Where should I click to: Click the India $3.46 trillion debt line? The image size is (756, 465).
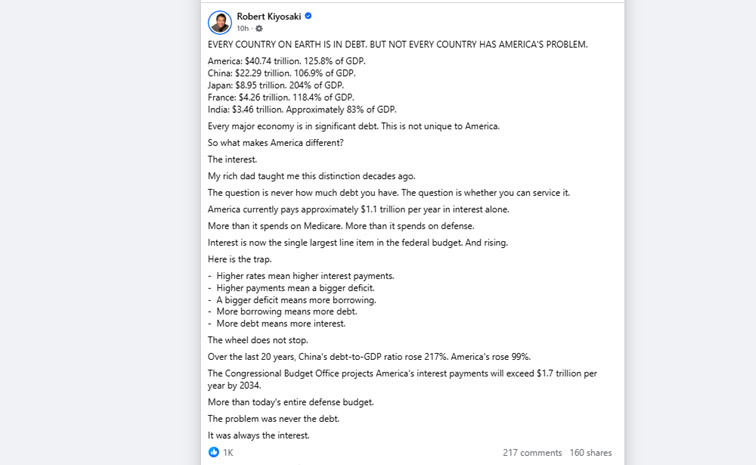(x=302, y=109)
